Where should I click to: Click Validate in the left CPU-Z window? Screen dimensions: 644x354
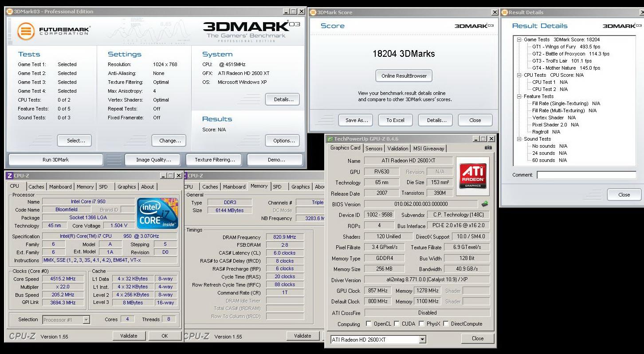[129, 336]
